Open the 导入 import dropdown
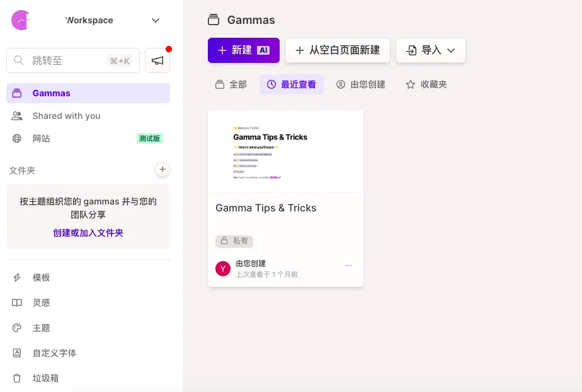Viewport: 582px width, 392px height. pos(431,50)
